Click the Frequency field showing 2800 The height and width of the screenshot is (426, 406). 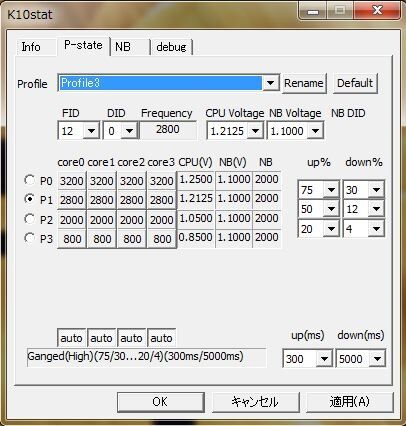tap(168, 130)
